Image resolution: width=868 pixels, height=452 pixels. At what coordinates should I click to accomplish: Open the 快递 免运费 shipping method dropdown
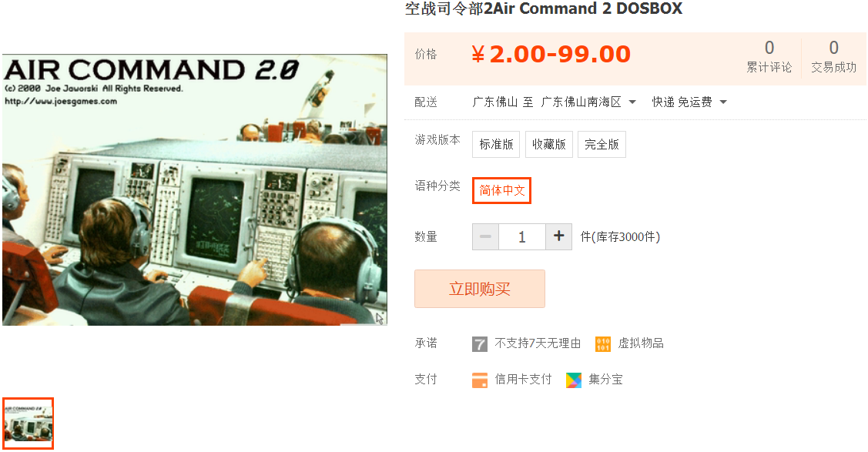click(x=689, y=102)
